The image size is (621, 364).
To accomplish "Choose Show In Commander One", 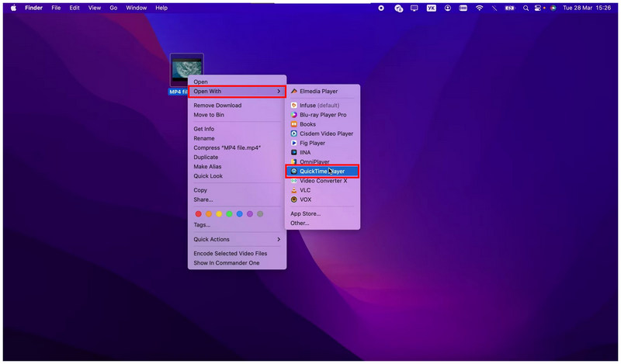I will tap(237, 263).
